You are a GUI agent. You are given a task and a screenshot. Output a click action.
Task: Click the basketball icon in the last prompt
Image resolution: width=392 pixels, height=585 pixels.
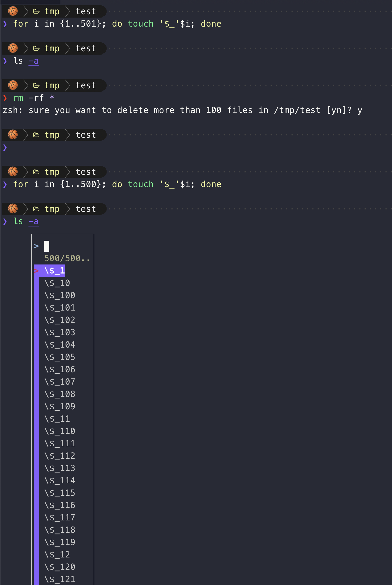[13, 209]
